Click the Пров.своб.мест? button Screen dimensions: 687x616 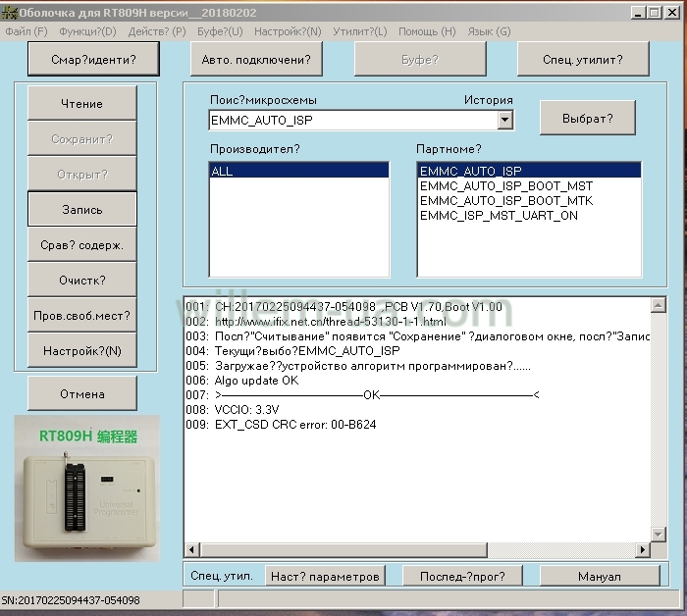click(81, 315)
